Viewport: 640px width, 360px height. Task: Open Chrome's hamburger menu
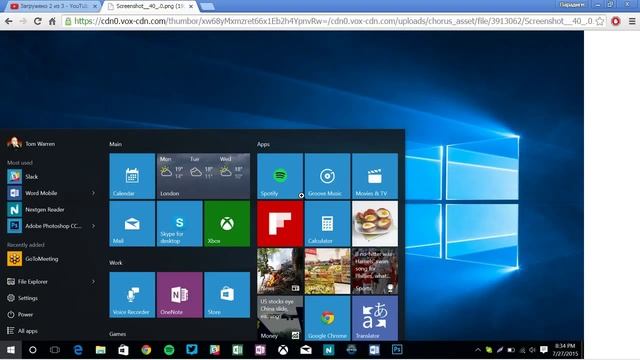632,21
